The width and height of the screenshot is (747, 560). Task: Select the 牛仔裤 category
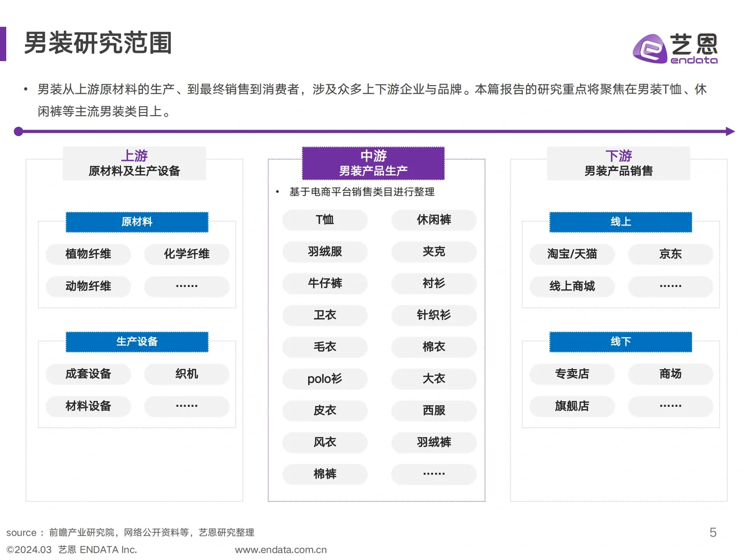pyautogui.click(x=325, y=284)
